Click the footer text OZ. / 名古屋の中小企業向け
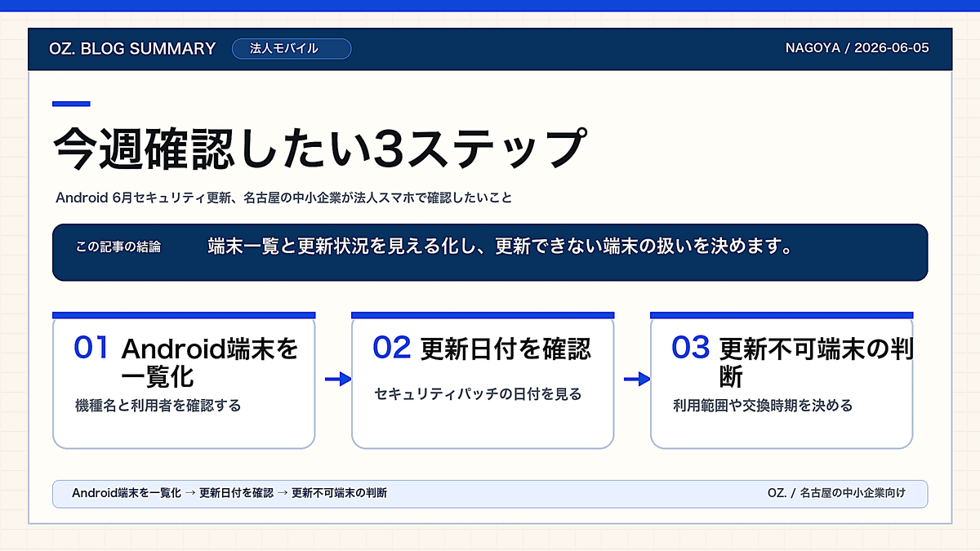 click(836, 493)
